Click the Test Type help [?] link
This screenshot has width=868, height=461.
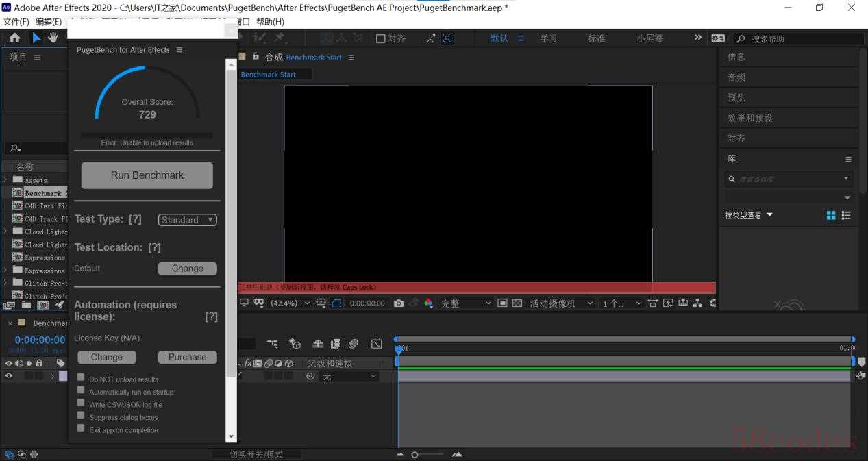(135, 219)
